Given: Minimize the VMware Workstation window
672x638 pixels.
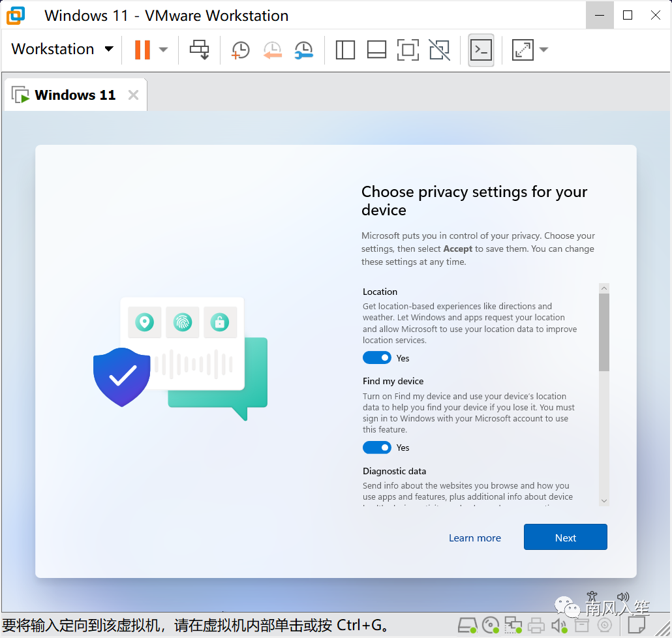Looking at the screenshot, I should coord(600,16).
